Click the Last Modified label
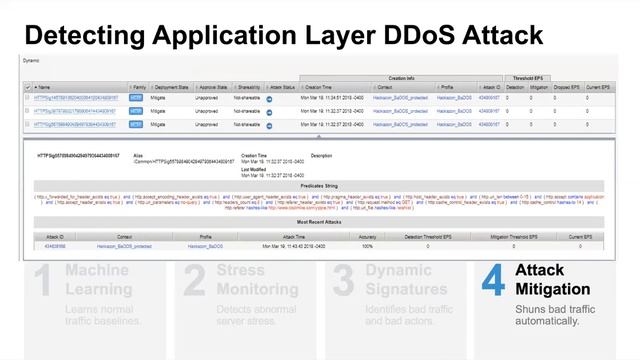The height and width of the screenshot is (360, 640). pyautogui.click(x=253, y=169)
